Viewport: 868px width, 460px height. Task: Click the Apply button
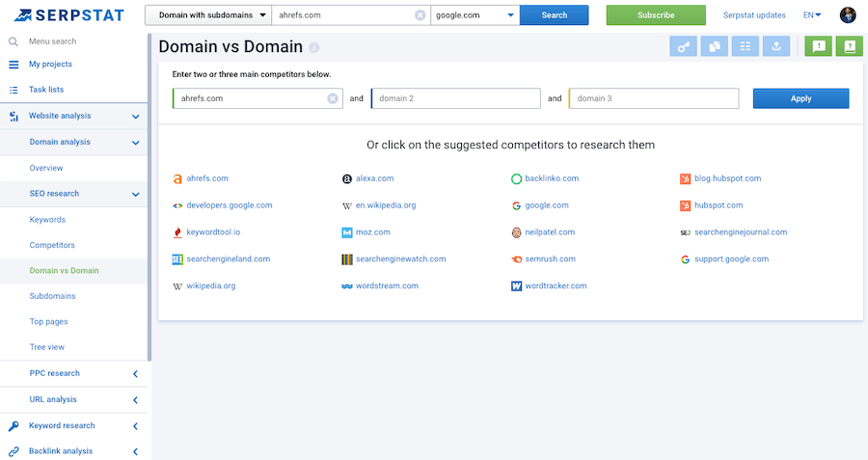coord(800,98)
